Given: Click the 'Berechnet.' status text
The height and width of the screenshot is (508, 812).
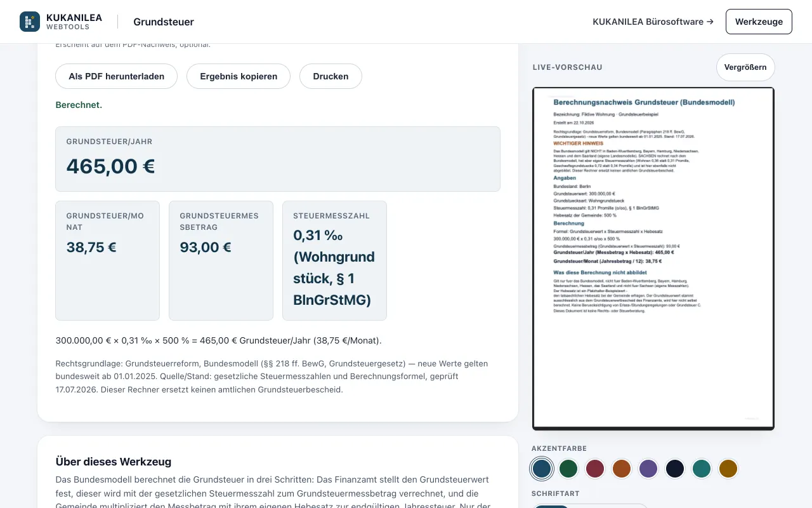Looking at the screenshot, I should 79,105.
